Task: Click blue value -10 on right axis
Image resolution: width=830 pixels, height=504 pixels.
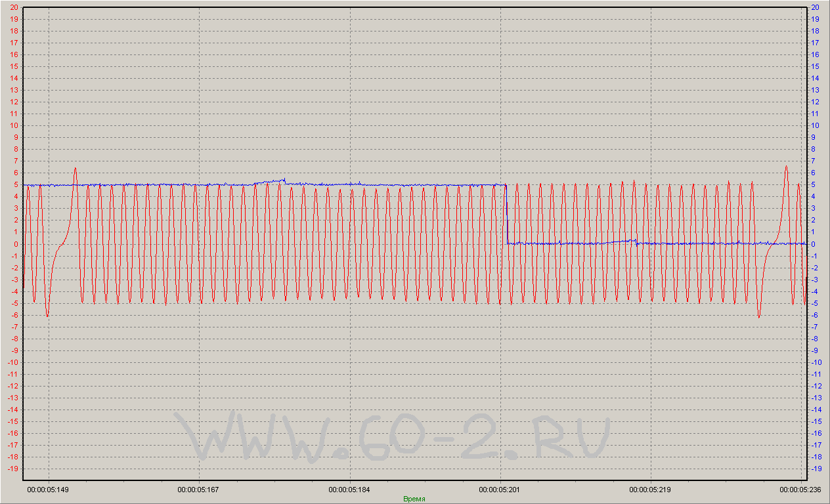Action: tap(817, 362)
